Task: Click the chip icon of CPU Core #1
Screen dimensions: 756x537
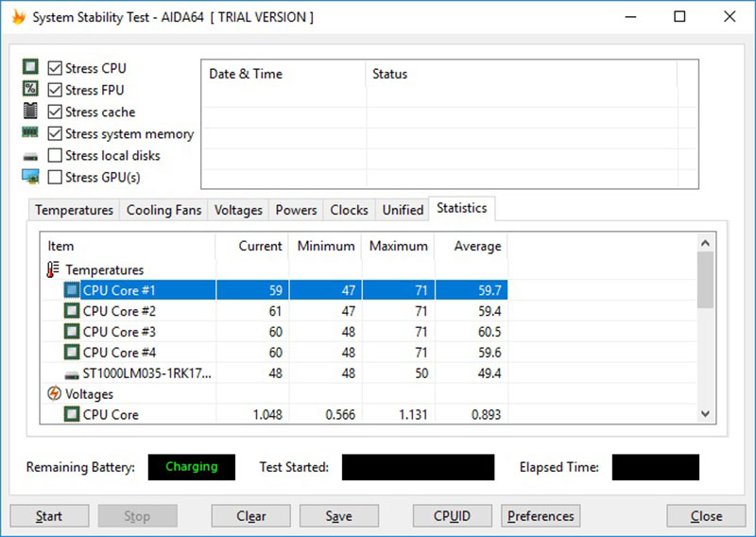Action: click(72, 290)
